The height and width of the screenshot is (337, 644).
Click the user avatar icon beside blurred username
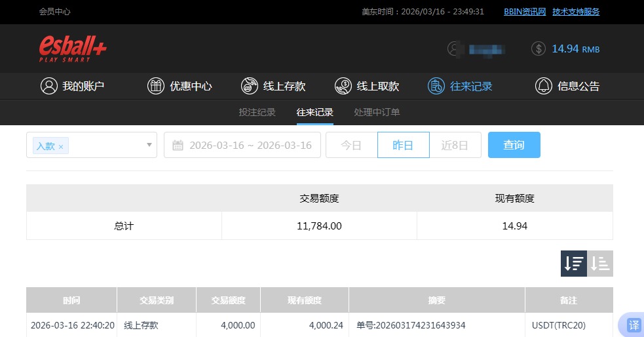point(455,49)
